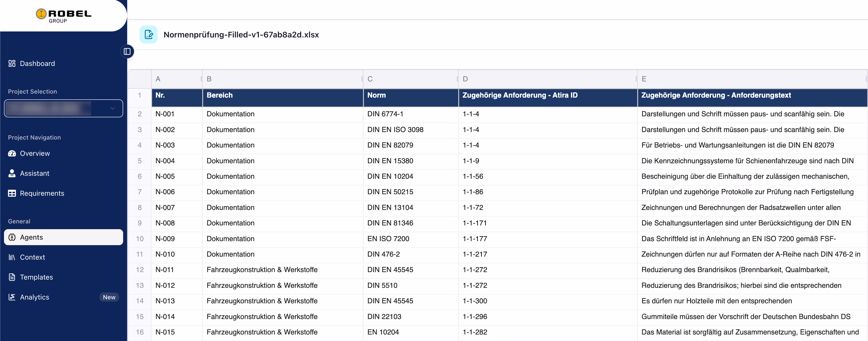
Task: Click the Bereich header cell
Action: pyautogui.click(x=283, y=97)
